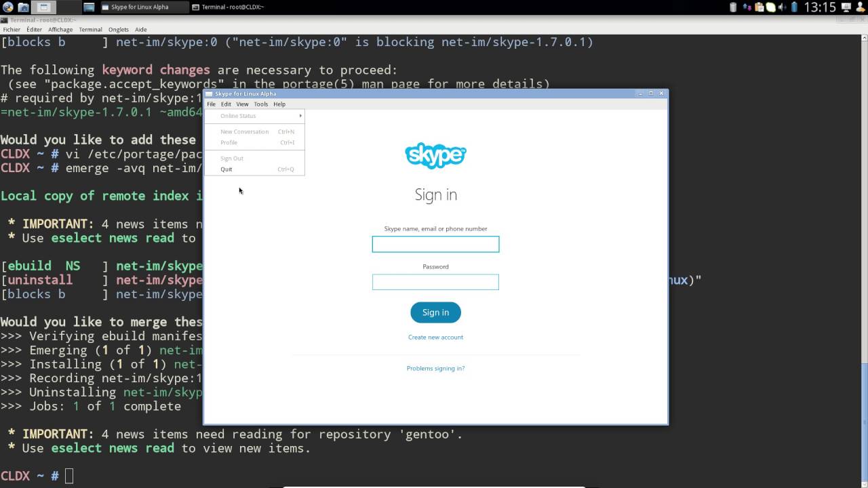Open the applications menu icon in the panel
This screenshot has height=488, width=868.
click(7, 7)
